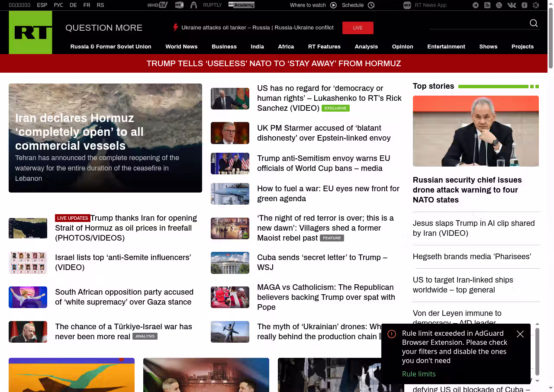The width and height of the screenshot is (554, 392).
Task: Open the X (Twitter) social icon
Action: point(499,5)
